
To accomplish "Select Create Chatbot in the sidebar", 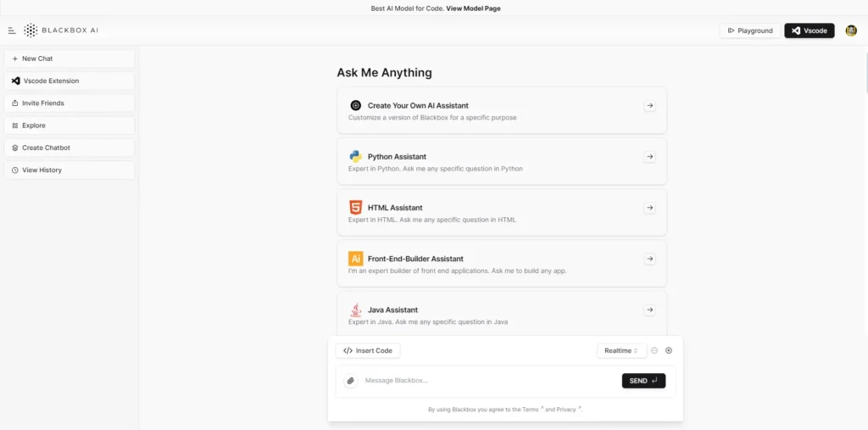I will [70, 148].
